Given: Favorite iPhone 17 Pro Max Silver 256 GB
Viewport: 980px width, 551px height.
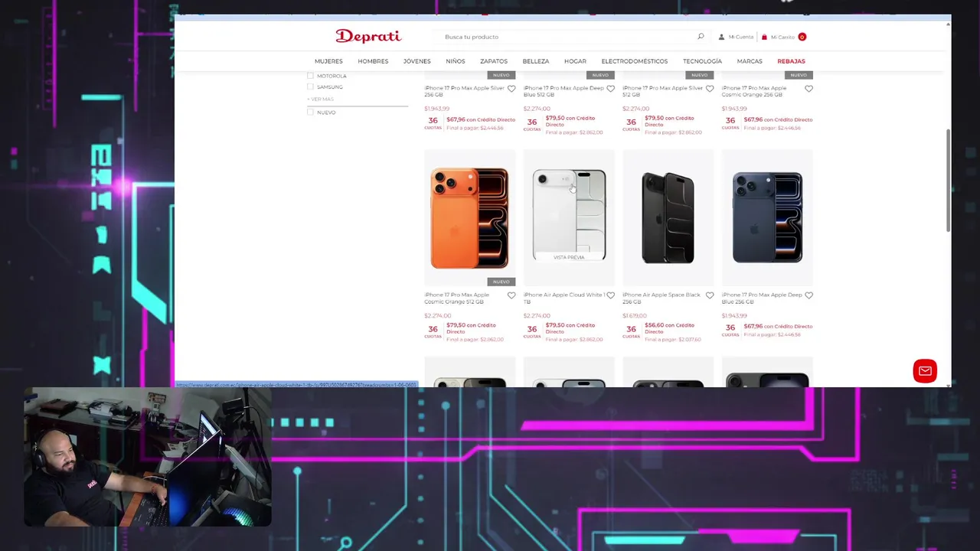Looking at the screenshot, I should (511, 89).
